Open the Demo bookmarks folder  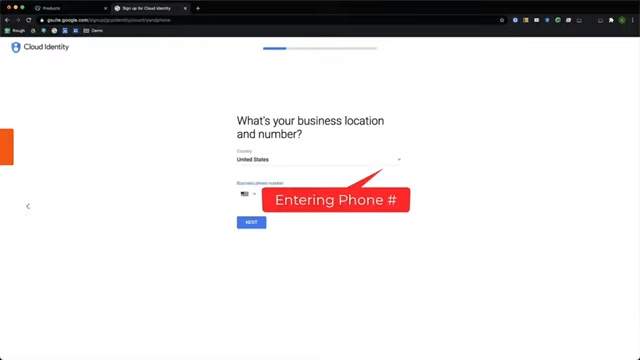(x=93, y=31)
